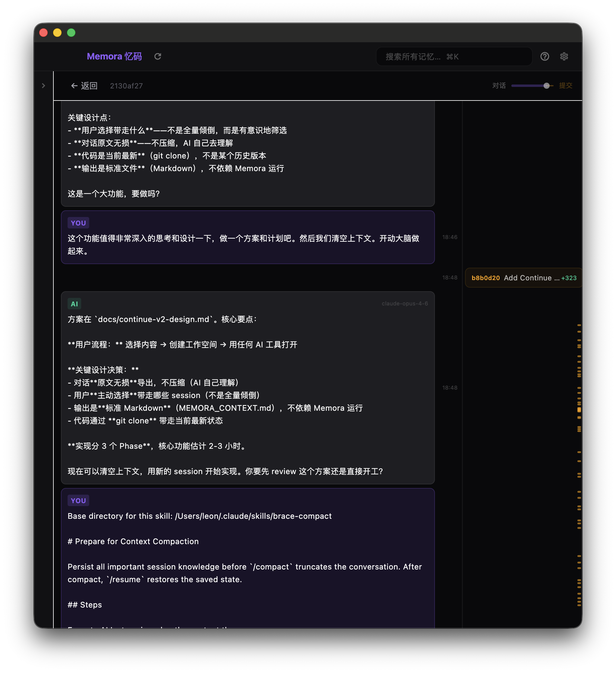Open settings via the gear icon

point(564,56)
